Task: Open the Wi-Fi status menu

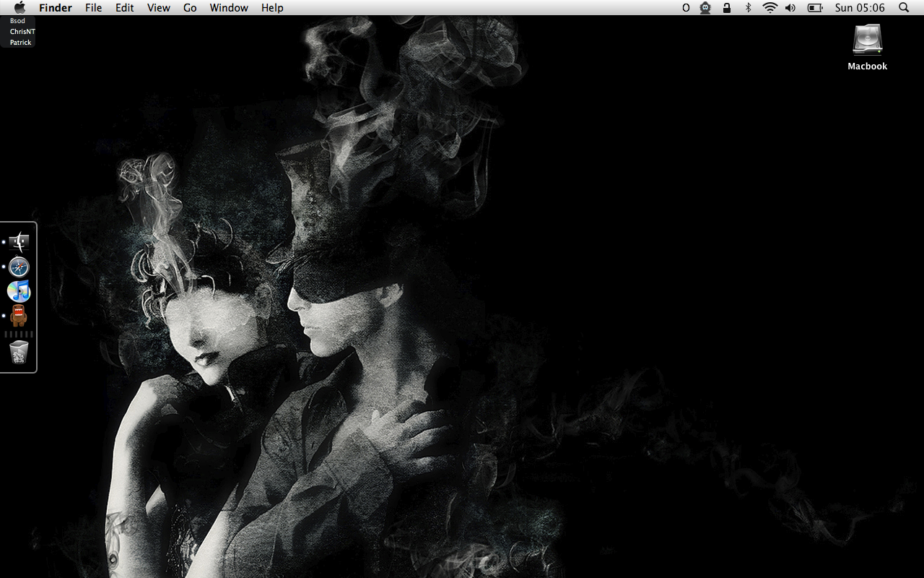Action: pos(770,8)
